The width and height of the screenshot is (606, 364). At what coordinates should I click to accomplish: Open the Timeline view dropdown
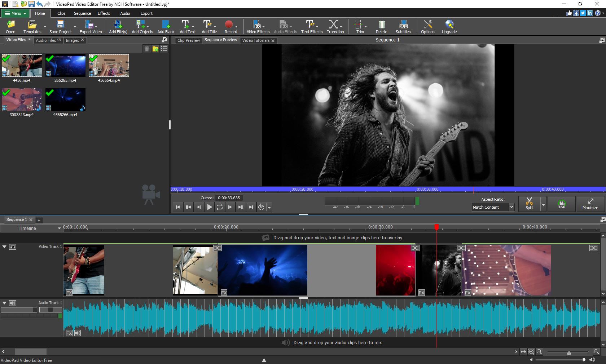(x=59, y=228)
